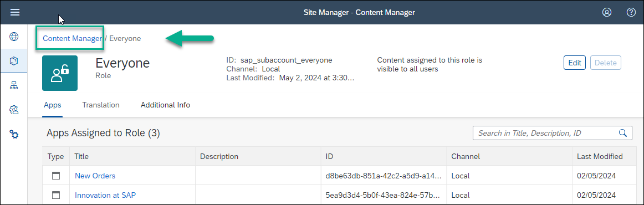Switch to the Apps tab

point(53,105)
